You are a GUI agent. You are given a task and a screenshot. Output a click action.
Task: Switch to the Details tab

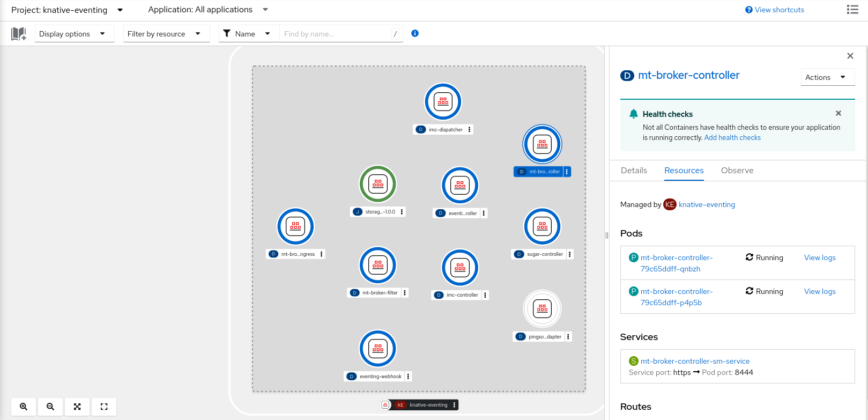click(x=634, y=171)
